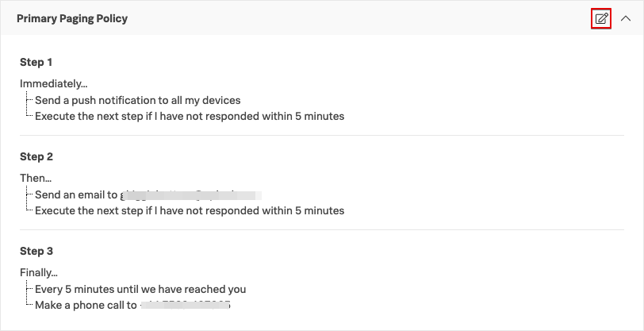Select the Step 2 heading
Viewport: 644px width, 331px height.
click(x=36, y=156)
